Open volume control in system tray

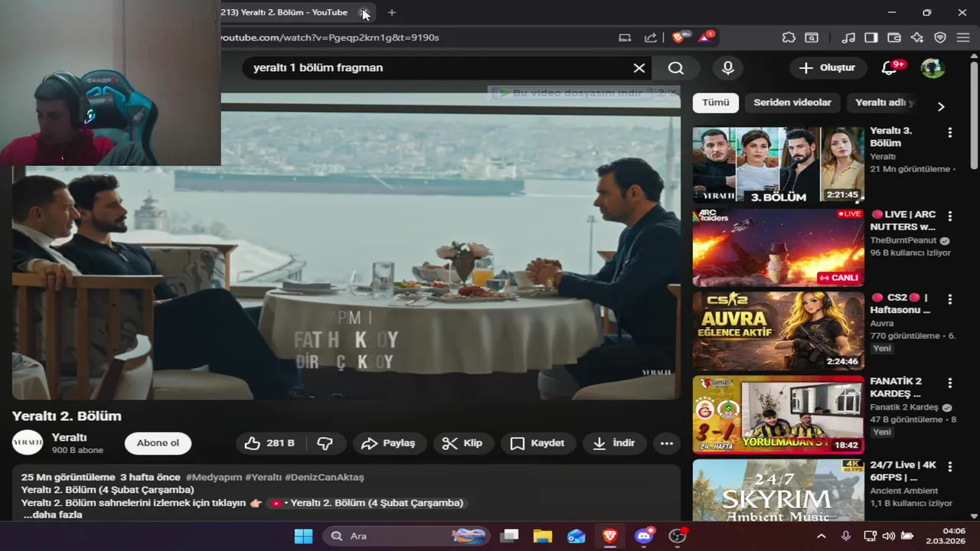tap(888, 536)
